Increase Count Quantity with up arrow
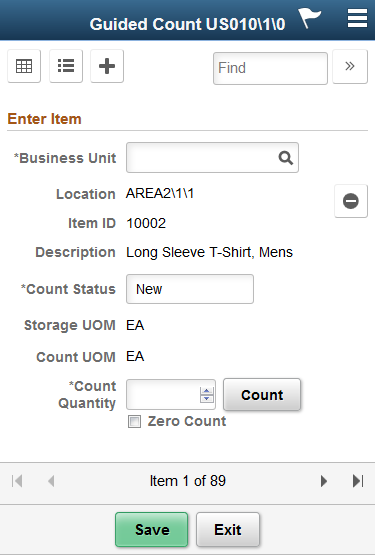The width and height of the screenshot is (375, 555). (207, 391)
